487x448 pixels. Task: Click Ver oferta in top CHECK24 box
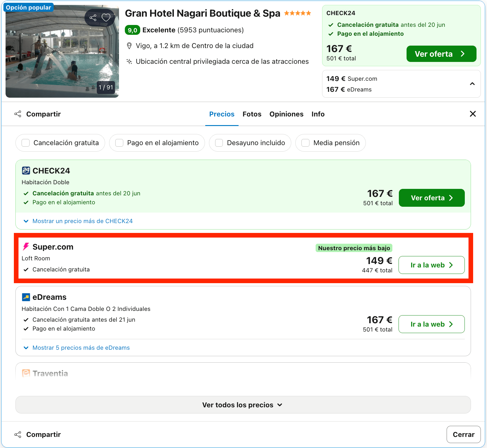click(441, 54)
